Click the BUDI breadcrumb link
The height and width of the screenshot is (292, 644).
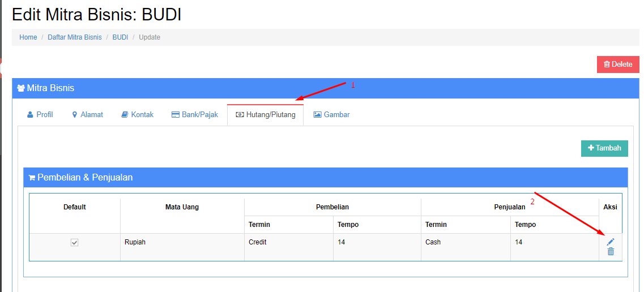(x=120, y=37)
